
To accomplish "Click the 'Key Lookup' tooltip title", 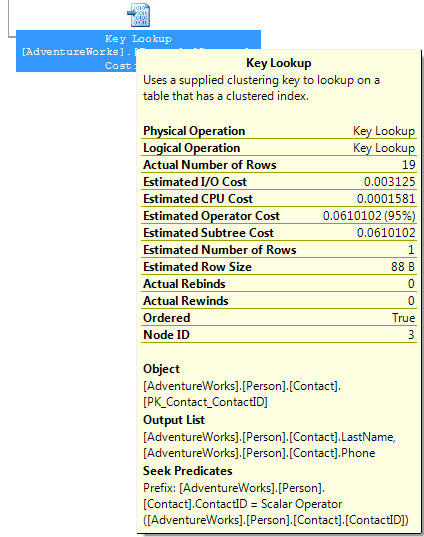I will point(278,63).
